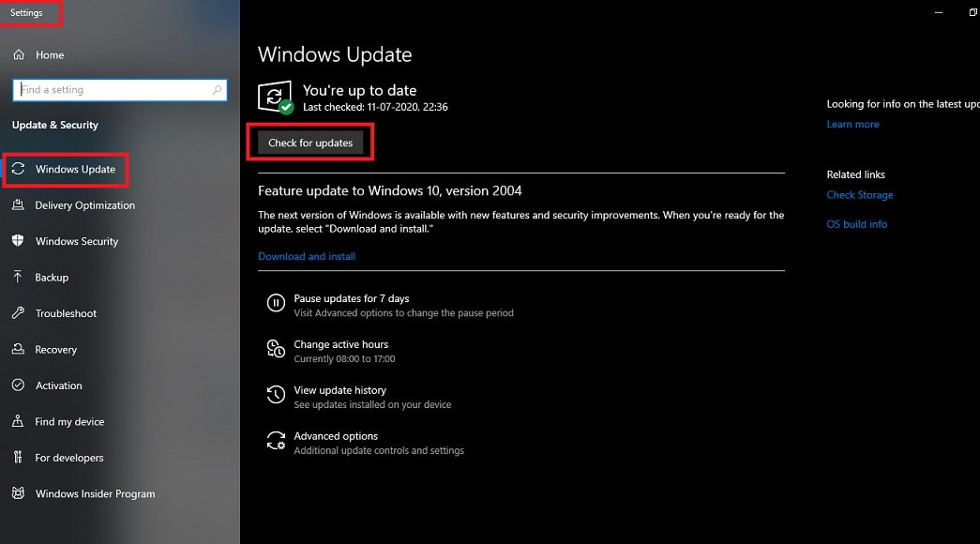980x544 pixels.
Task: Click the Activation checkmark circle icon
Action: (18, 385)
